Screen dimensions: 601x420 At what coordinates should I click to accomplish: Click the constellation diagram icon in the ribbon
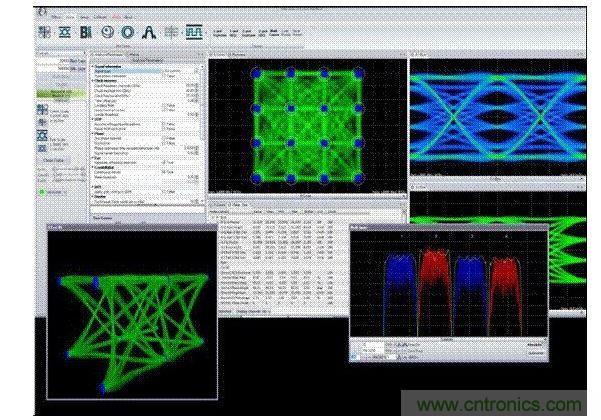tap(43, 31)
